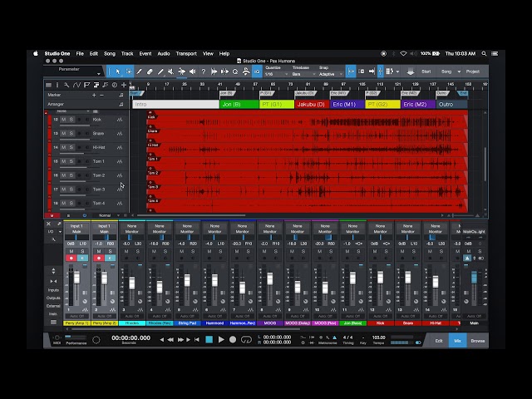Open the Snap Adaptive dropdown
Image resolution: width=532 pixels, height=399 pixels.
(331, 74)
